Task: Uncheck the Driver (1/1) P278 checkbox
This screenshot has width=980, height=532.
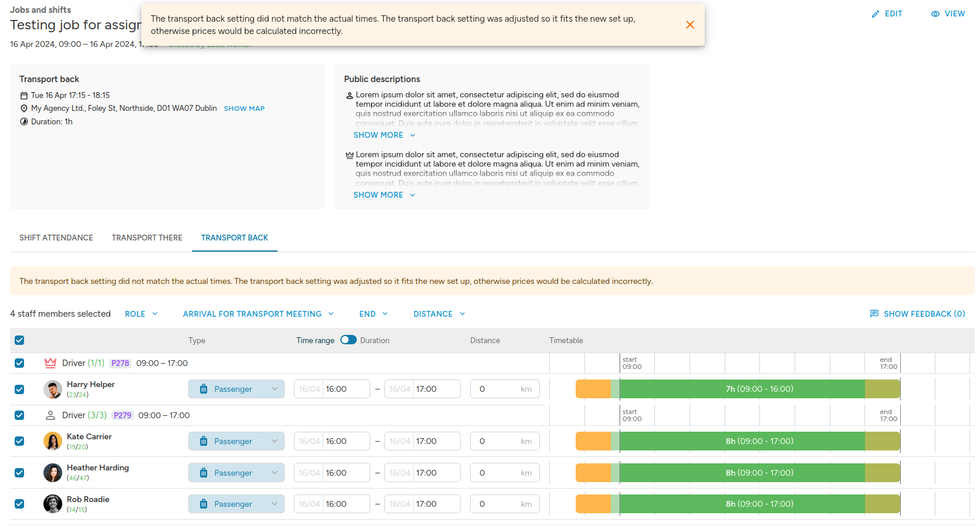Action: coord(19,363)
